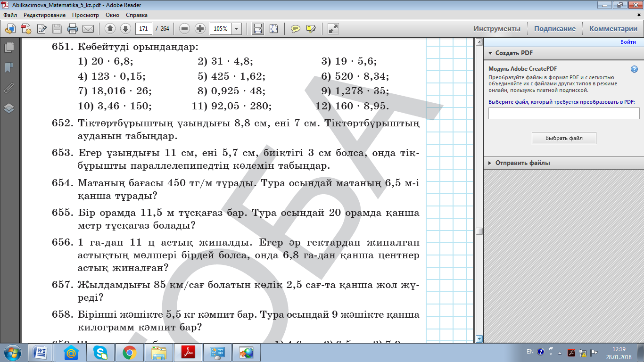Click the document scrollbar up arrow
Screen dimensions: 644x362
point(479,42)
